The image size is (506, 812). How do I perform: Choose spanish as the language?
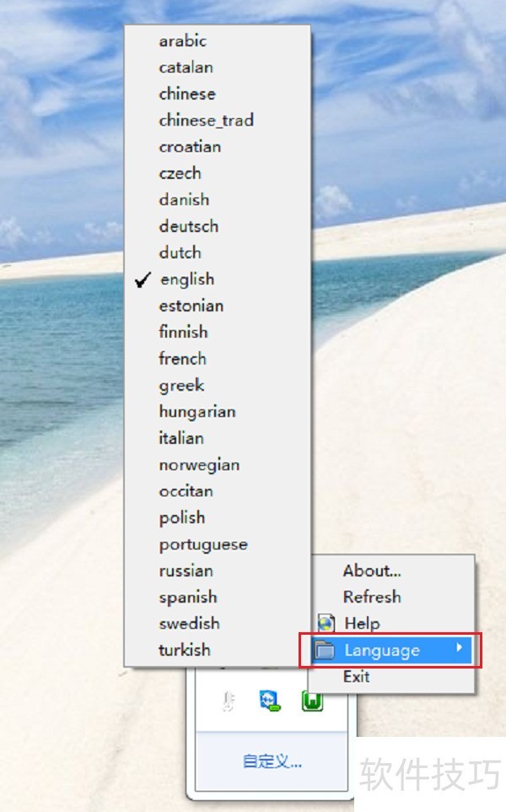(188, 597)
